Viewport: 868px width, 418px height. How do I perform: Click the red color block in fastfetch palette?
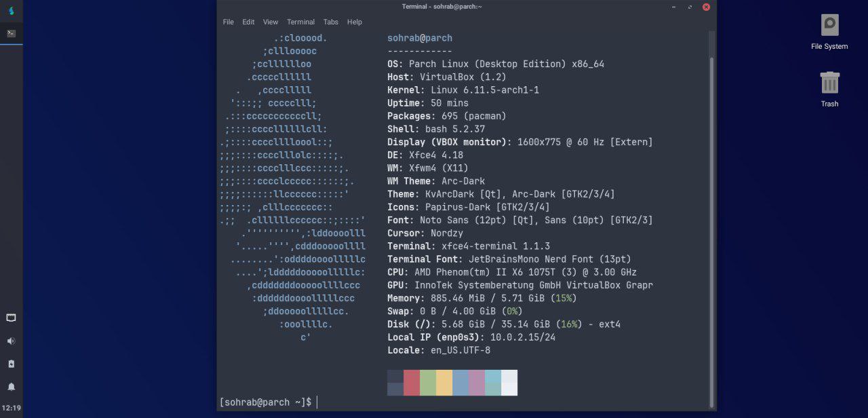coord(412,383)
